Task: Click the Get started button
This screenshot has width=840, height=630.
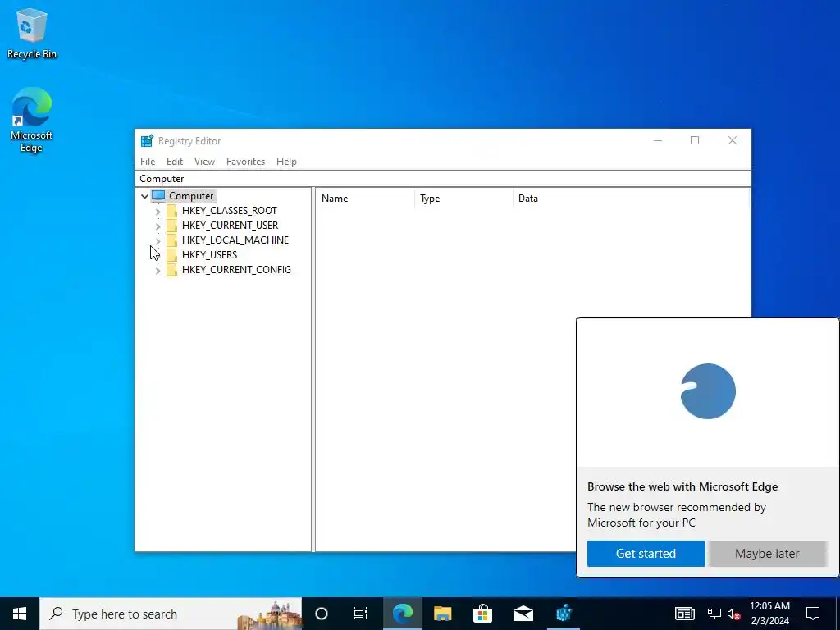Action: coord(646,554)
